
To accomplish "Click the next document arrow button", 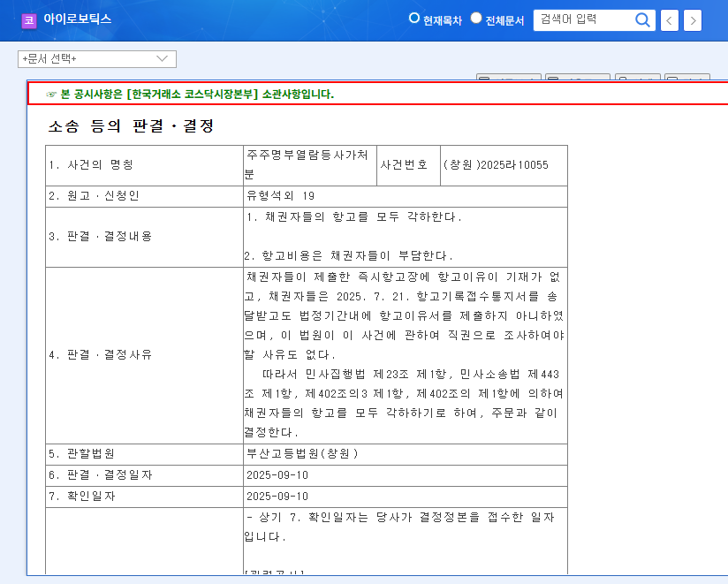I will (x=693, y=20).
